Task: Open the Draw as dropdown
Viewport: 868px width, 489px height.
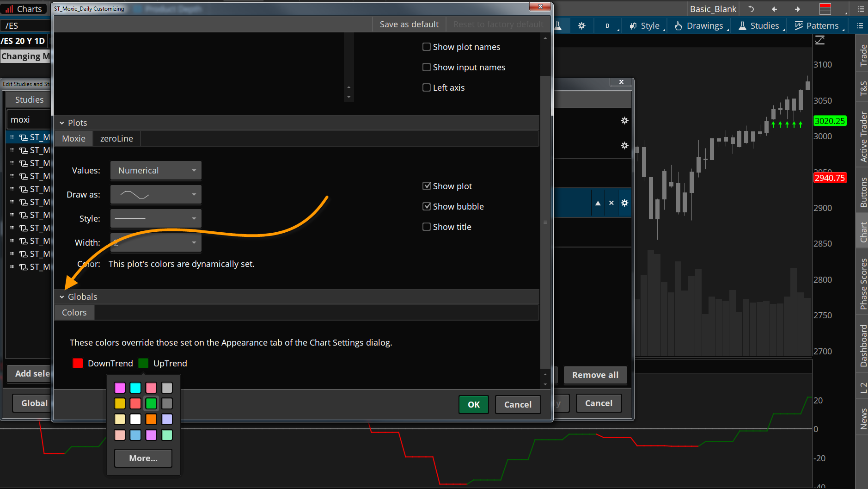Action: [156, 194]
